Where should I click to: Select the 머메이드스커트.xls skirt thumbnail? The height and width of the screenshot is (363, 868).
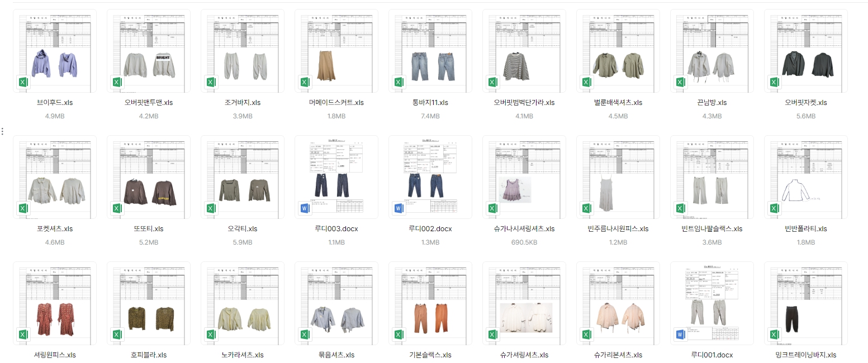click(x=336, y=51)
